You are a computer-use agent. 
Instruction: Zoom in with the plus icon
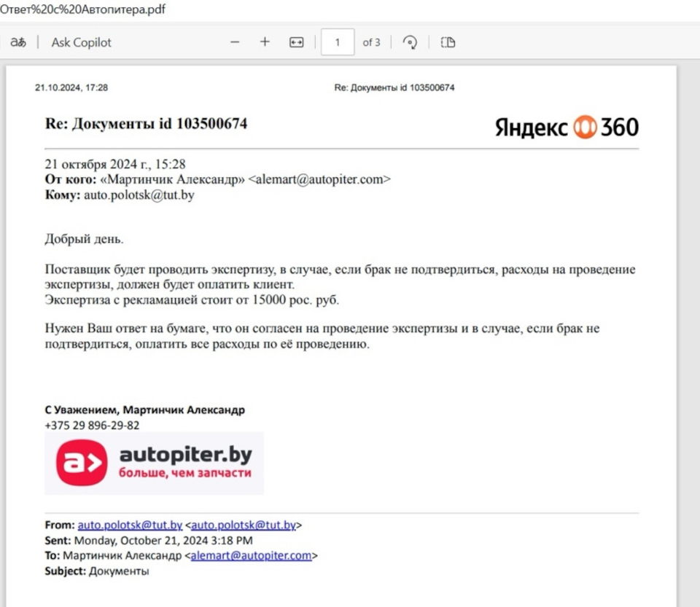tap(265, 42)
